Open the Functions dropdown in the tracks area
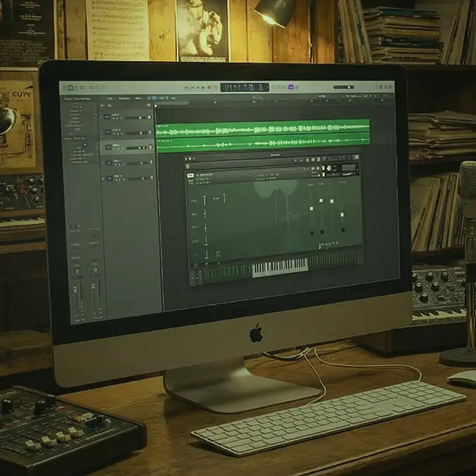The width and height of the screenshot is (476, 476). pos(125,98)
